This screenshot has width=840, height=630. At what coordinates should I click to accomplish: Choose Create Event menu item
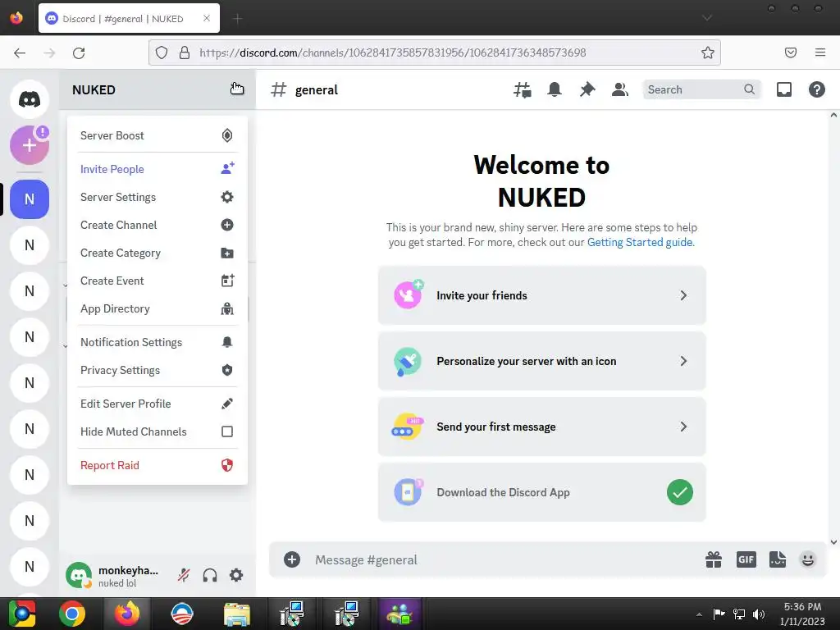[x=157, y=281]
